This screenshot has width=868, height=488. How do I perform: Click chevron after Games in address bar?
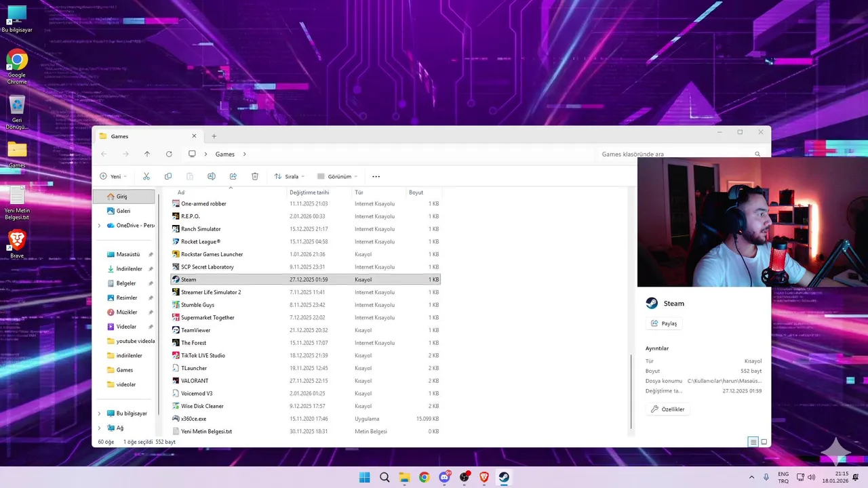(245, 154)
